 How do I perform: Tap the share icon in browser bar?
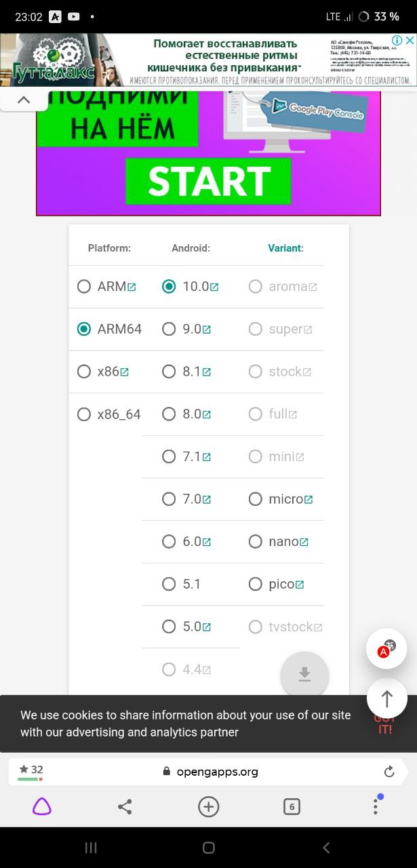click(x=125, y=806)
